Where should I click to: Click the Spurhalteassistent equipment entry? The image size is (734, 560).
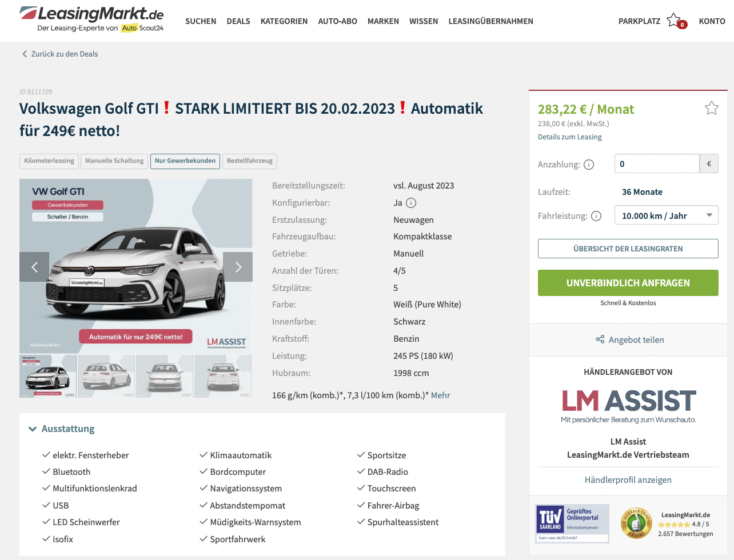coord(403,522)
